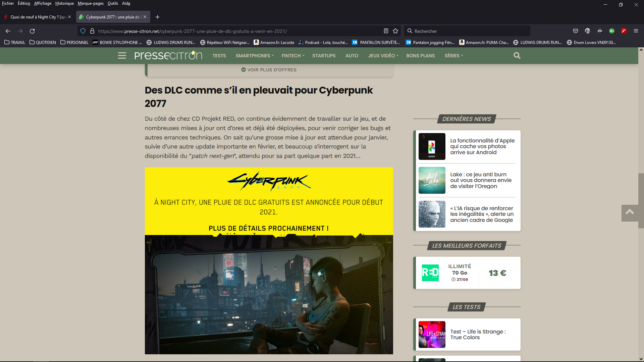Go back to the previous page
This screenshot has width=644, height=362.
click(8, 31)
